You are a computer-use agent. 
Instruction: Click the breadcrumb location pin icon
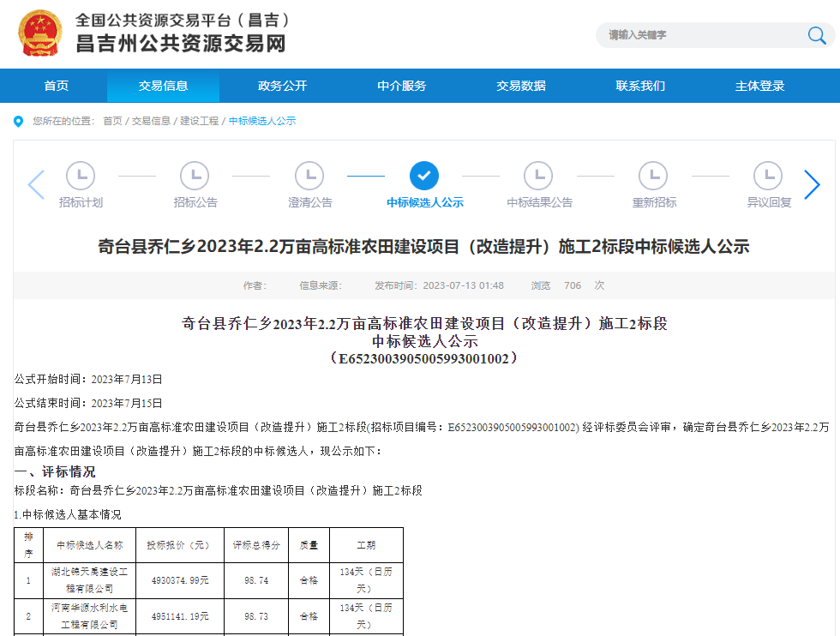(18, 120)
